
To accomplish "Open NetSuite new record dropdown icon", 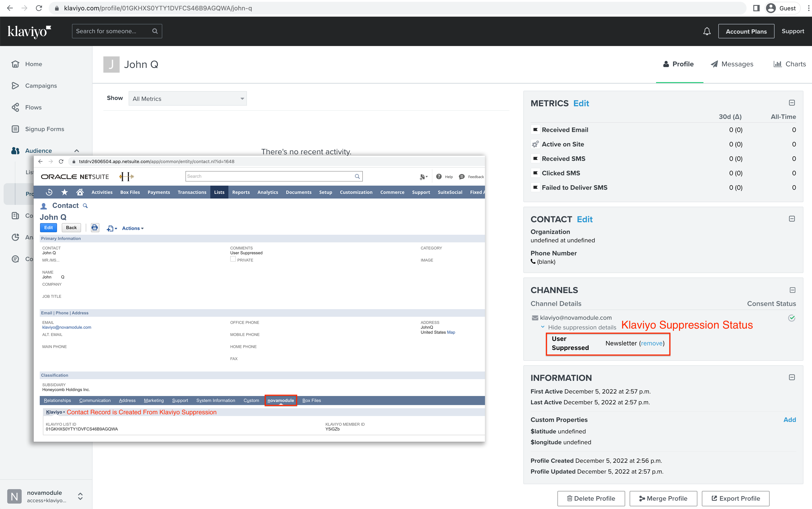I will [x=112, y=228].
